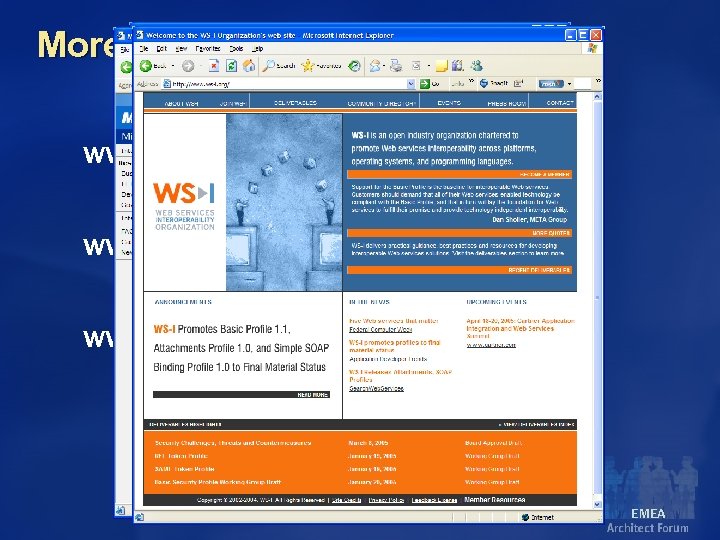This screenshot has width=720, height=540.
Task: Click the Internet zone globe in status bar
Action: (x=525, y=518)
